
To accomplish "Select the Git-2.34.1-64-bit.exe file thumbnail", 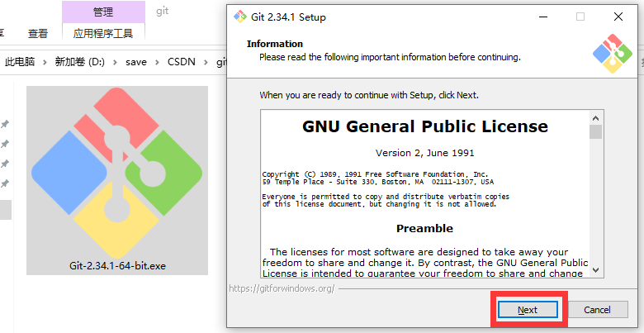I will tap(117, 172).
